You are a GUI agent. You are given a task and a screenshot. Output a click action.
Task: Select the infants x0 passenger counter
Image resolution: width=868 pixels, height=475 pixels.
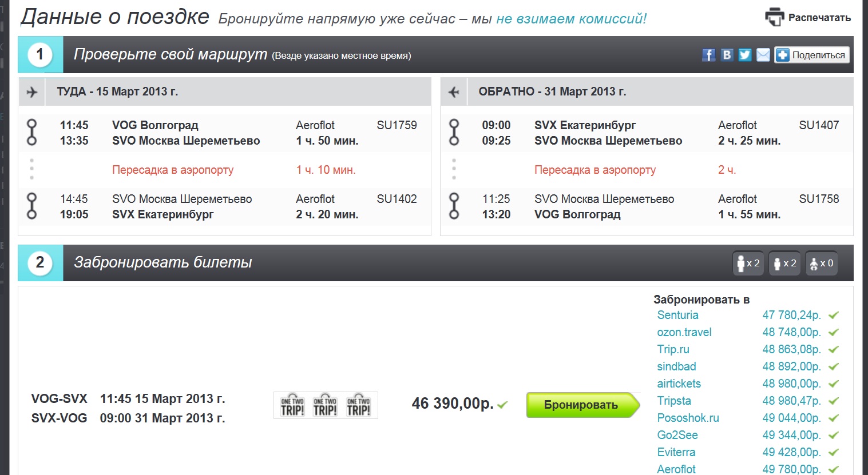[821, 263]
